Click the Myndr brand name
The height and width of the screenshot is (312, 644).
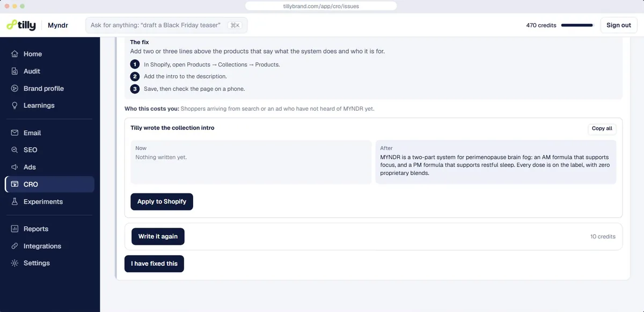point(58,25)
